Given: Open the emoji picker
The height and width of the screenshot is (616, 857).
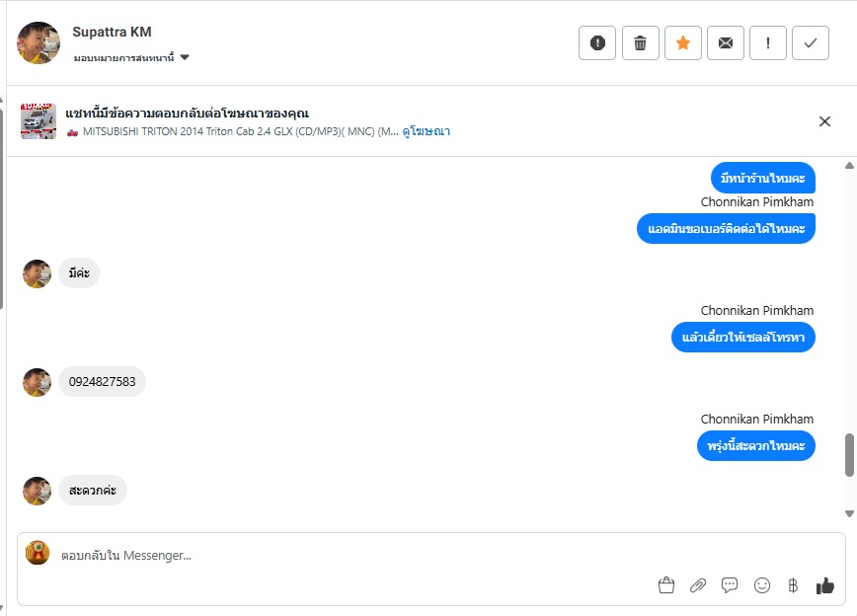Looking at the screenshot, I should [761, 585].
